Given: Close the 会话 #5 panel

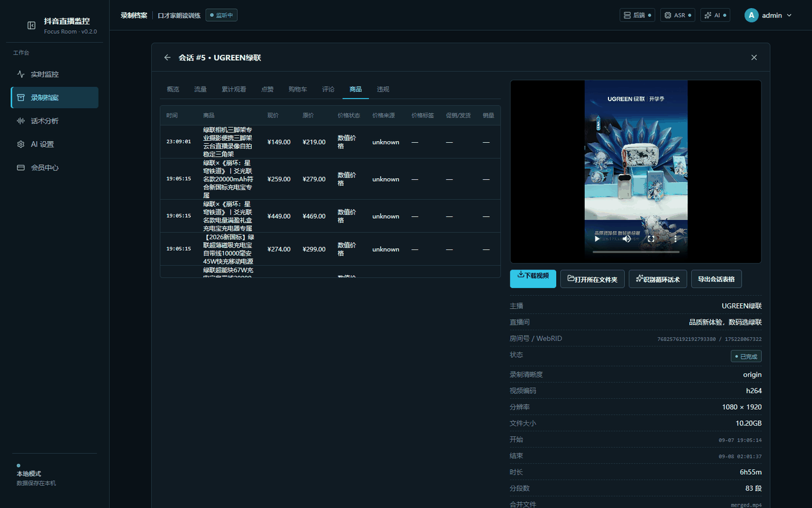Looking at the screenshot, I should (754, 57).
